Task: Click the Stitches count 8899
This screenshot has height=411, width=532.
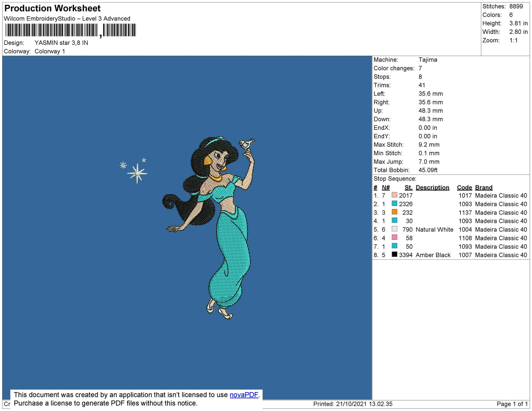Action: (x=516, y=6)
